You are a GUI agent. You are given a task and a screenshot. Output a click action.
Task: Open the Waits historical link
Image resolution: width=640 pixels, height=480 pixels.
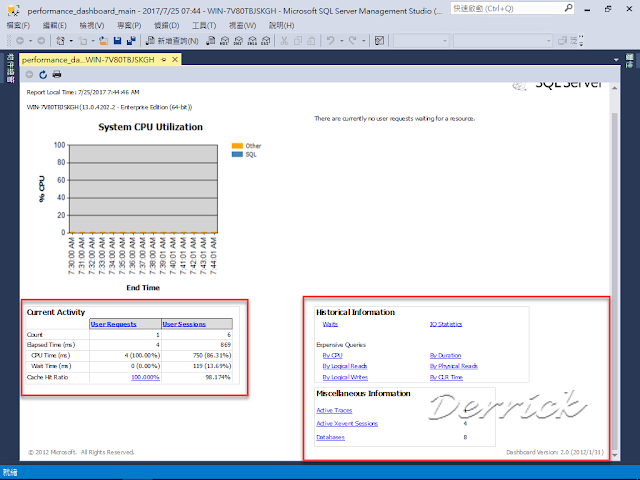[330, 324]
